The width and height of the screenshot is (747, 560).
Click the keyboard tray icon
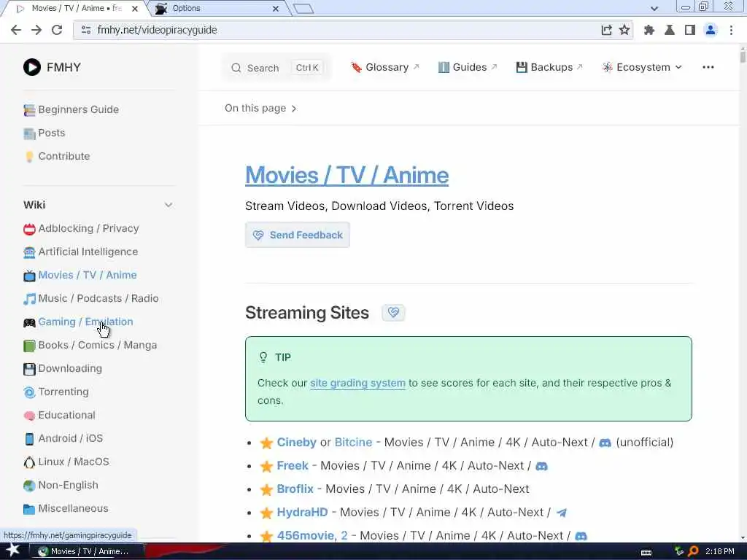(646, 553)
